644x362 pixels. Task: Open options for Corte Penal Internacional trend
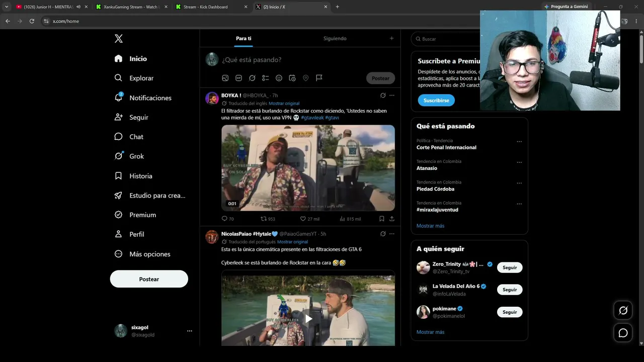coord(519,142)
